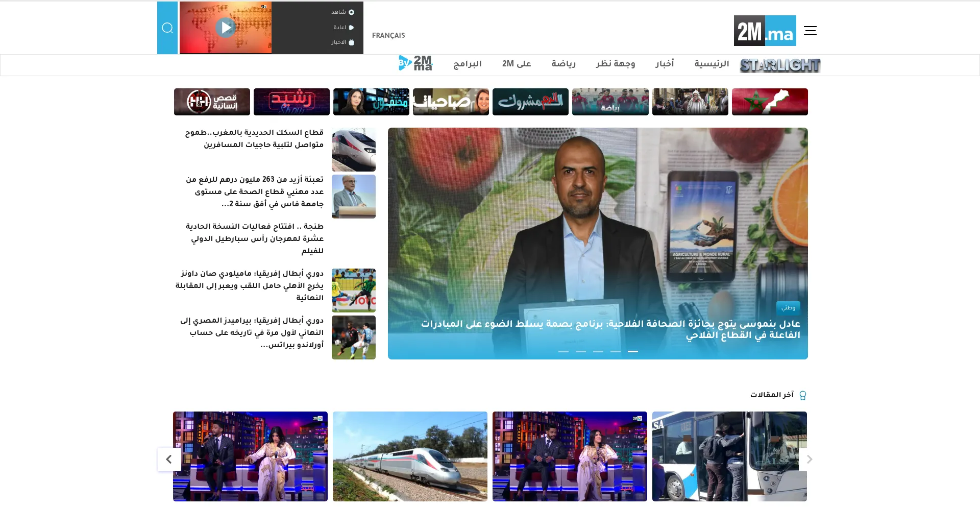The height and width of the screenshot is (507, 980).
Task: Open the health sector speaker thumbnail
Action: click(354, 197)
